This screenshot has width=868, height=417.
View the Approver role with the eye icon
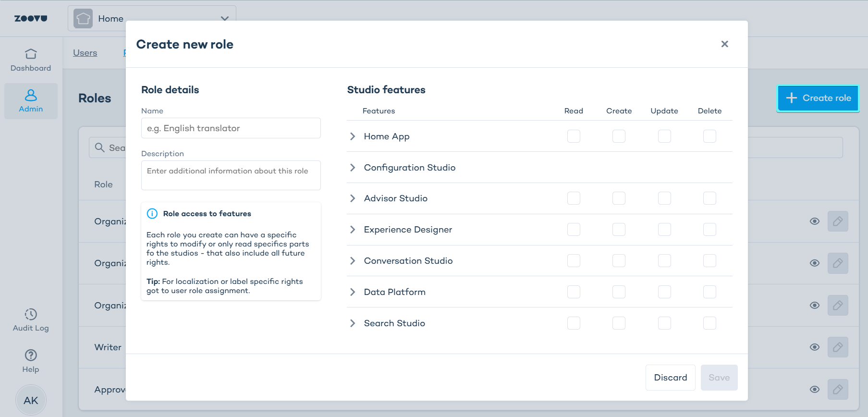click(x=815, y=389)
